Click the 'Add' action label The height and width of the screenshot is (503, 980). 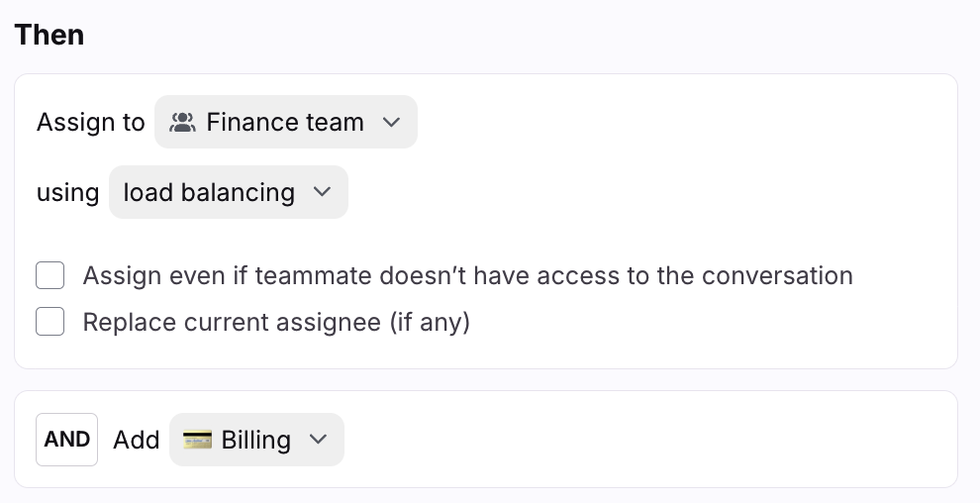pyautogui.click(x=136, y=440)
